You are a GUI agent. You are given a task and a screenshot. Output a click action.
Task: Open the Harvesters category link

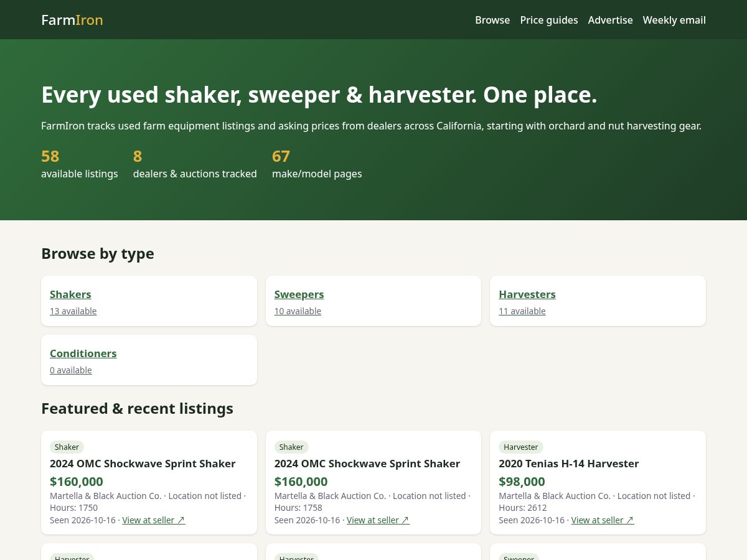(x=527, y=294)
